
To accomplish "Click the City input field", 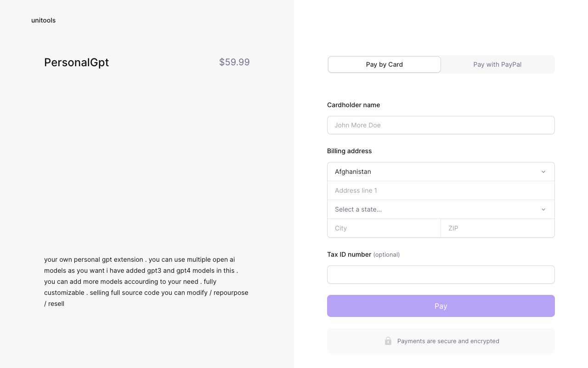I will coord(384,228).
